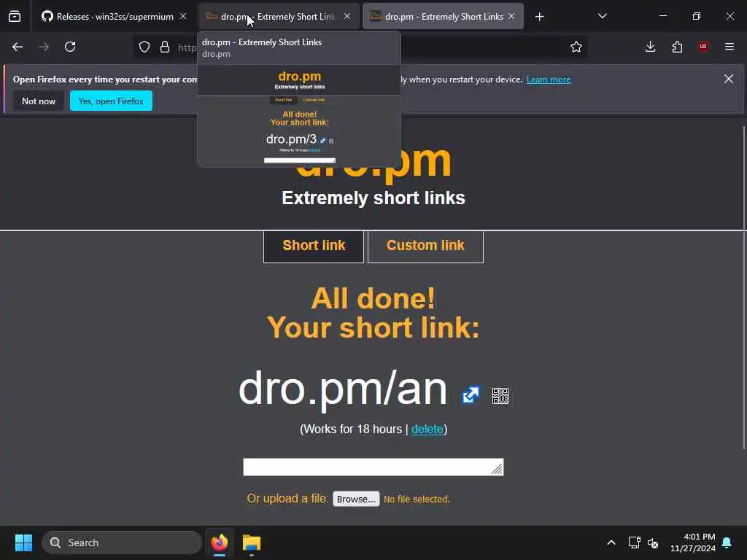The width and height of the screenshot is (747, 560).
Task: Follow the Learn more link
Action: 549,79
